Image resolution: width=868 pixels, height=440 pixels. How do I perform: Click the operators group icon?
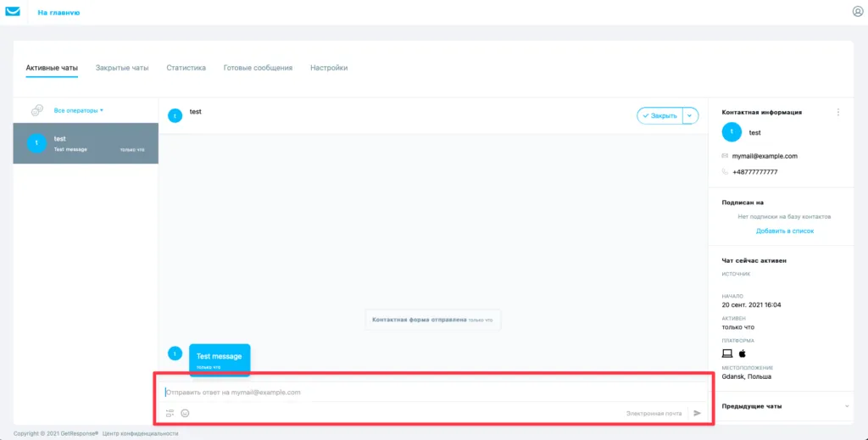click(37, 110)
